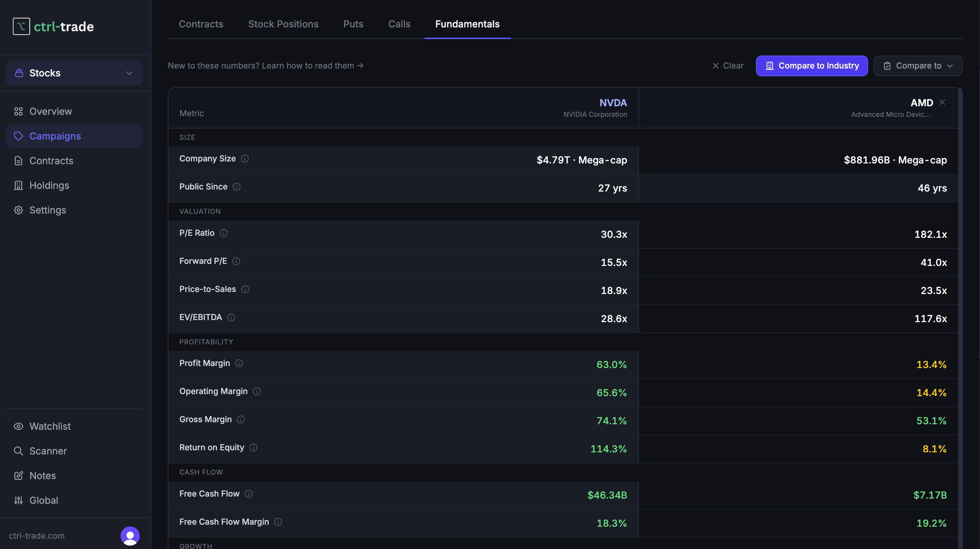Click NVDA Profit Margin 63.0%
980x549 pixels.
[x=611, y=364]
